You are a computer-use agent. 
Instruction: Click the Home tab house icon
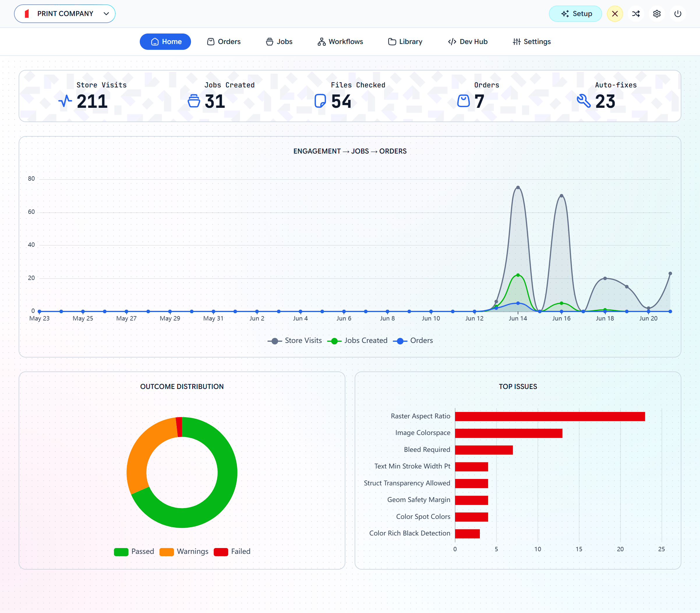(155, 42)
